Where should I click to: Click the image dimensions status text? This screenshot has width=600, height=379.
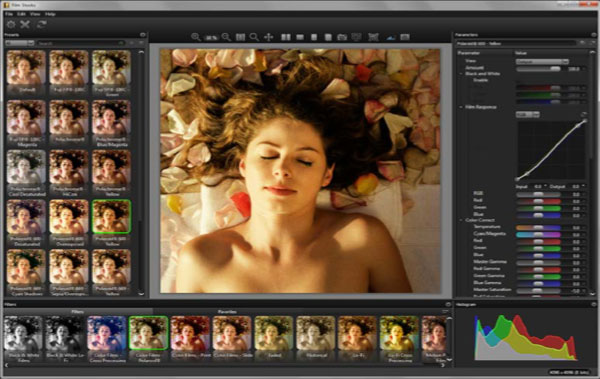coord(569,372)
